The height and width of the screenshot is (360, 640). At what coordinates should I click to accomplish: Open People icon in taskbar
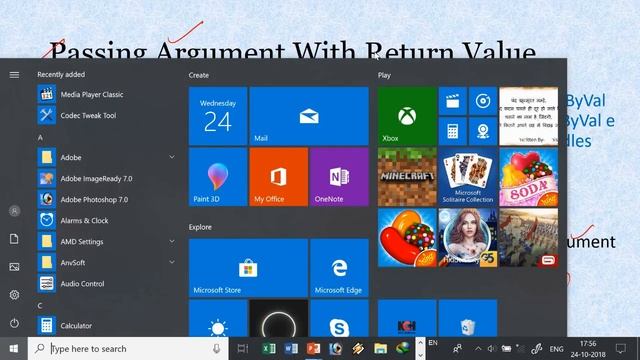click(x=457, y=349)
